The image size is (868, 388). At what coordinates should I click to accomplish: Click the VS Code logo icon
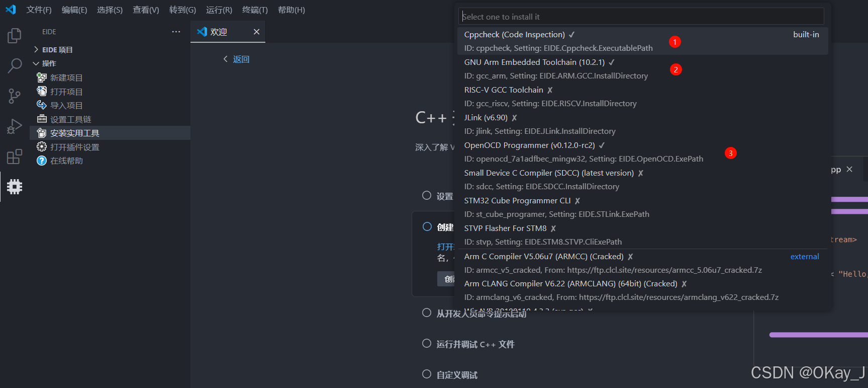[11, 10]
